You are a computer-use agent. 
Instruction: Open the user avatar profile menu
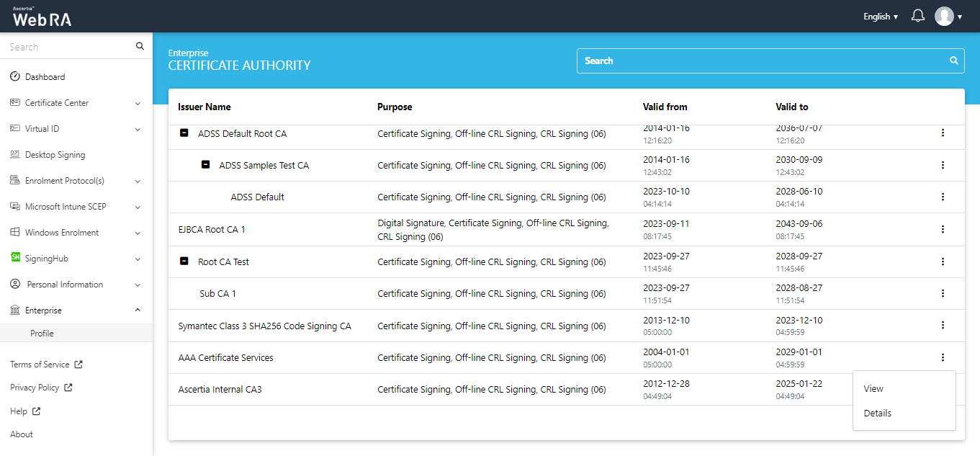(x=944, y=16)
